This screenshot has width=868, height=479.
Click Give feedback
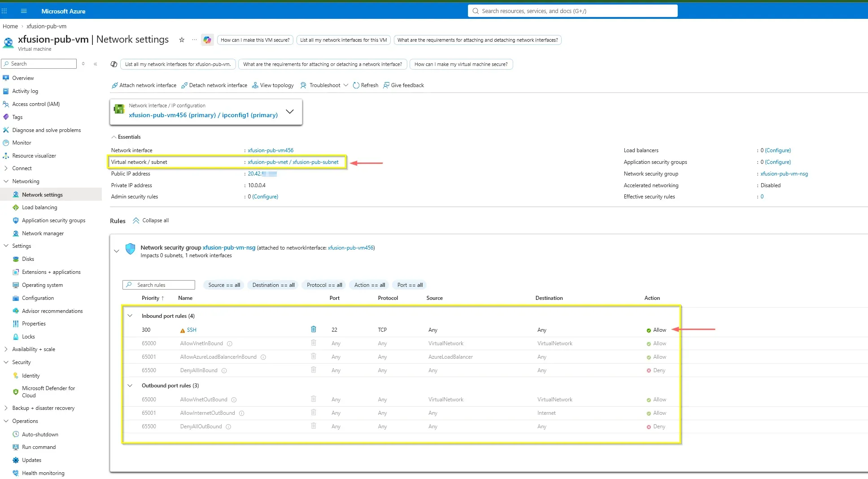click(403, 85)
